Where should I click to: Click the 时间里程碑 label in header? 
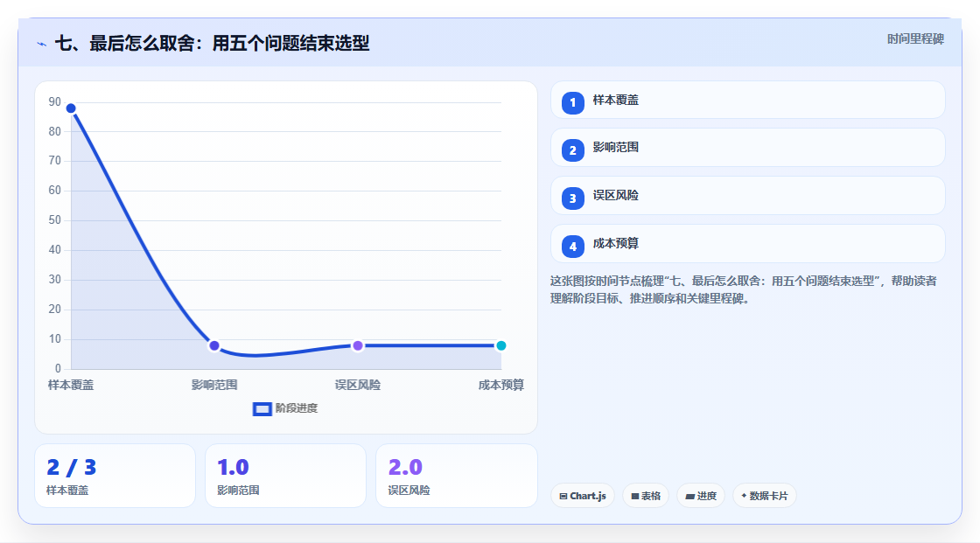[915, 39]
